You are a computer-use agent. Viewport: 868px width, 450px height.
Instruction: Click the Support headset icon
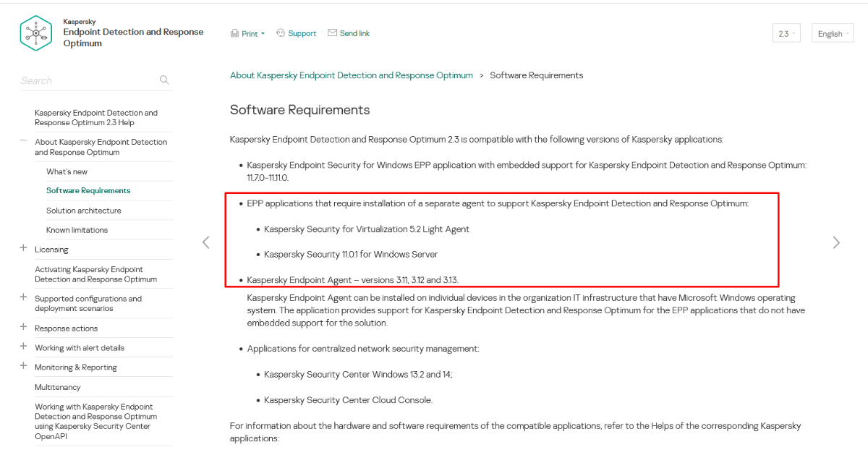[281, 33]
